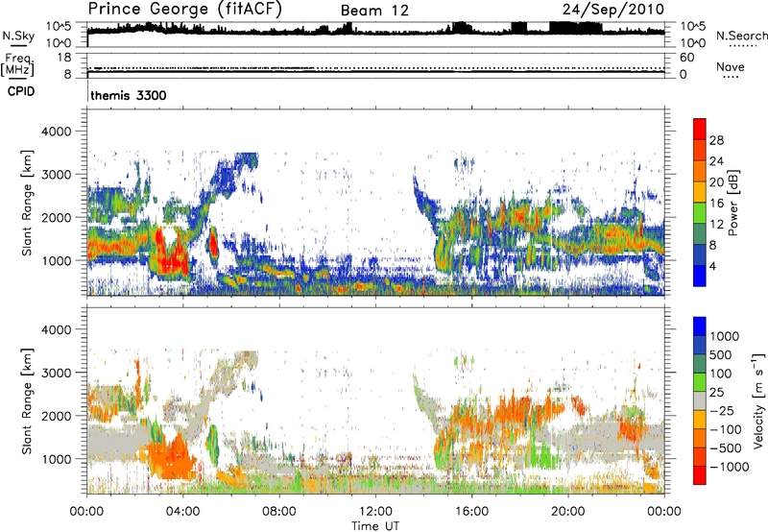Image resolution: width=768 pixels, height=532 pixels.
Task: Click the 'Velocity [m s⁻¹]' colorbar title
Action: pos(758,400)
